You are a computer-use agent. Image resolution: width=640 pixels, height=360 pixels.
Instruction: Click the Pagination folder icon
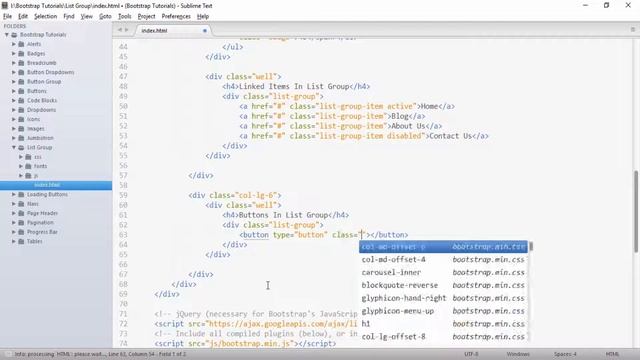[21, 223]
